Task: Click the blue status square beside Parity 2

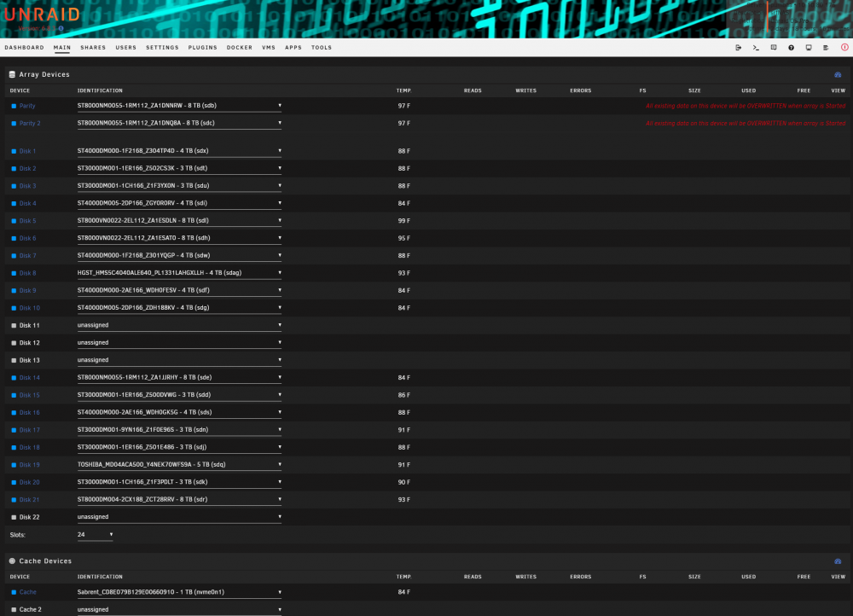Action: [x=14, y=124]
